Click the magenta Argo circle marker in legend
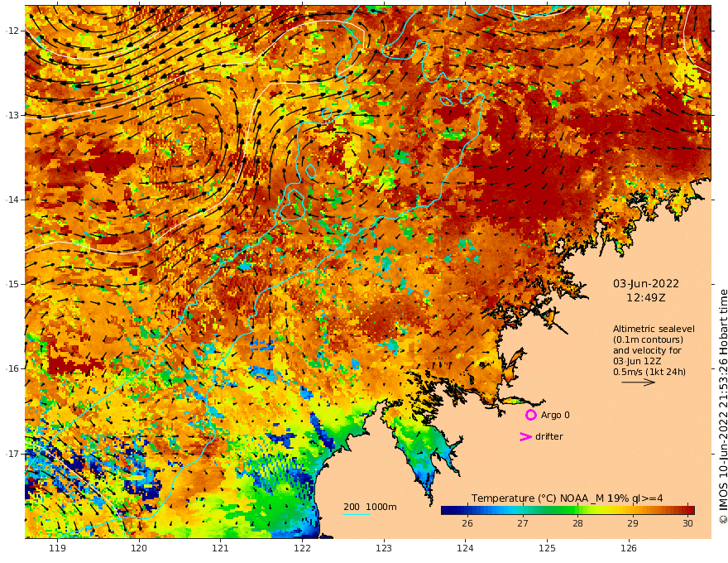Image resolution: width=728 pixels, height=563 pixels. click(x=530, y=415)
